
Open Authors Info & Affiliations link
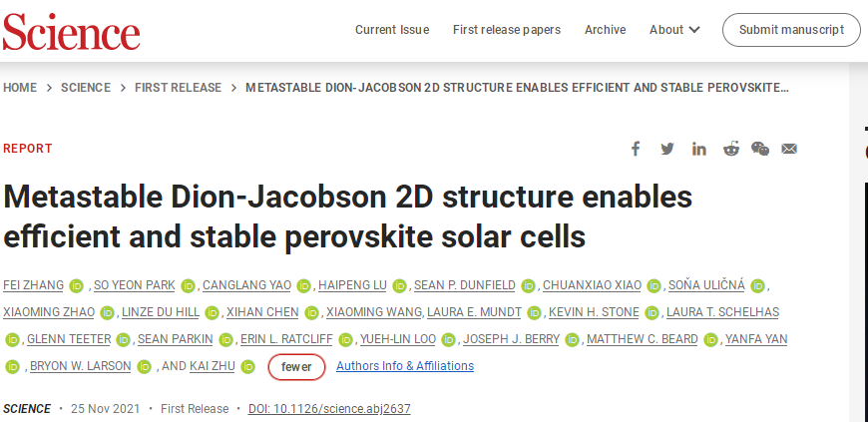pyautogui.click(x=405, y=366)
